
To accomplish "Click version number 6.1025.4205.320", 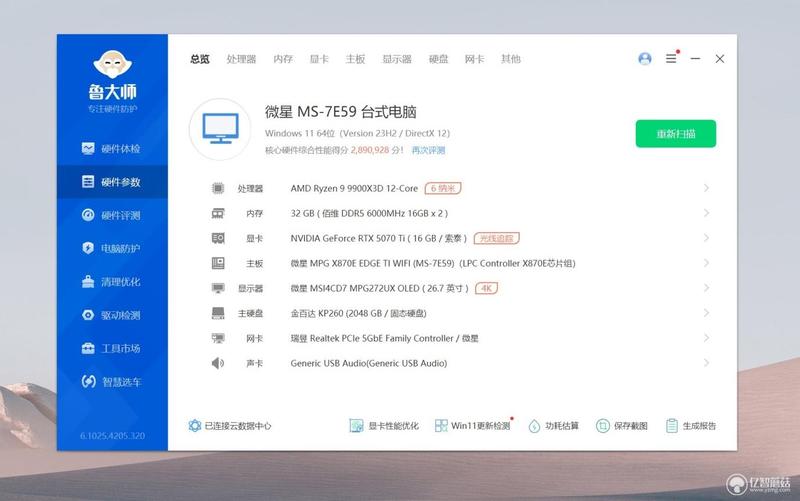I will (x=112, y=436).
